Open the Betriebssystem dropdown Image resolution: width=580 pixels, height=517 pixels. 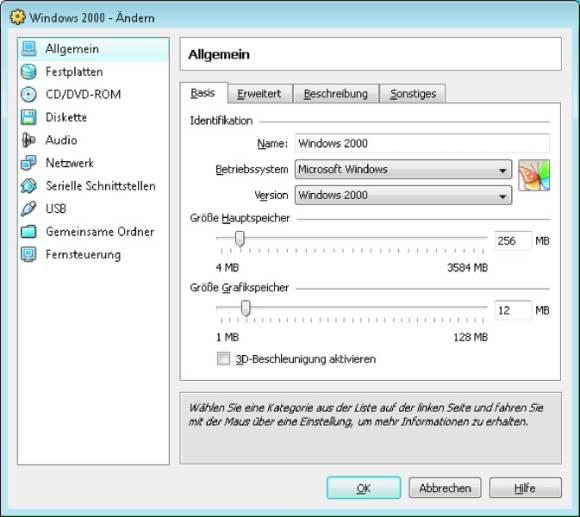[x=403, y=169]
